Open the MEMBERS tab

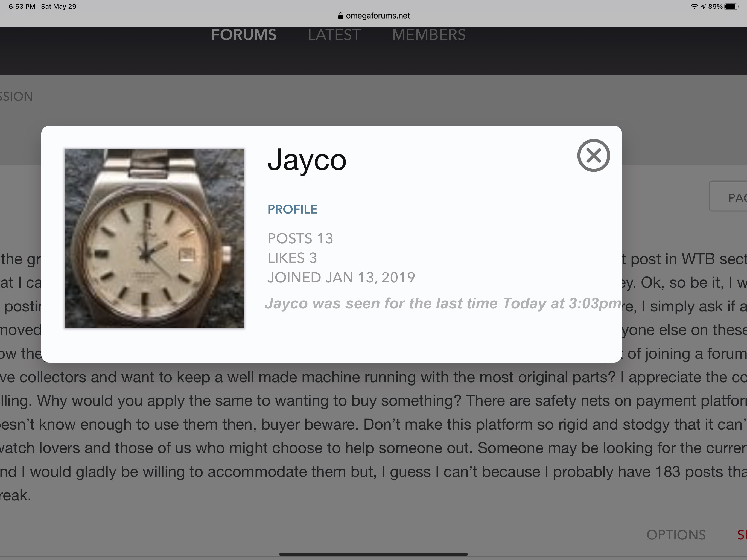429,35
